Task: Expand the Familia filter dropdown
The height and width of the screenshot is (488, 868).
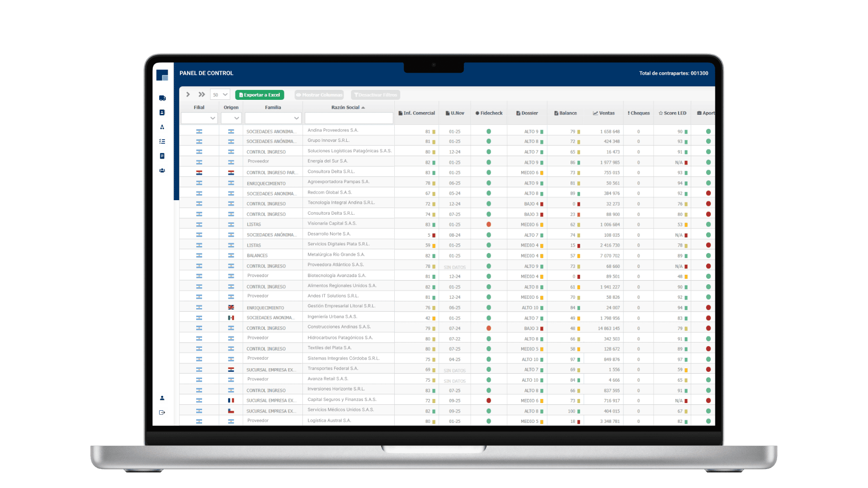Action: tap(273, 118)
